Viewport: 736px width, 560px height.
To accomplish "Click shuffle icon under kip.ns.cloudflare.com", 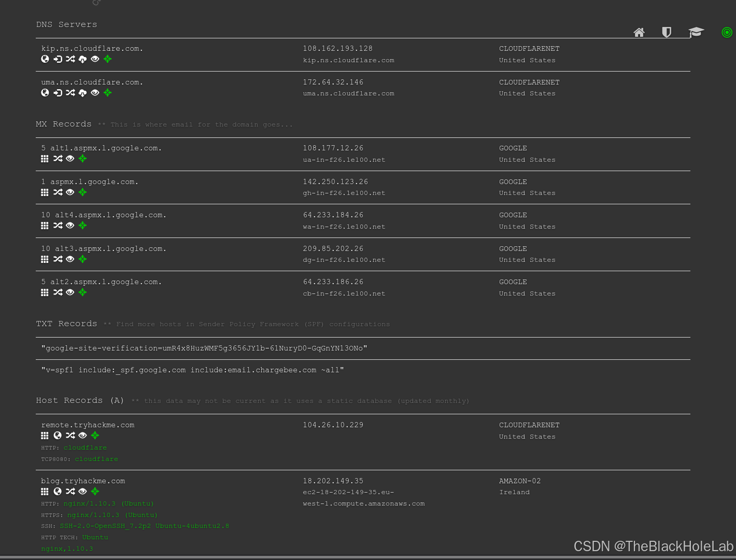I will tap(70, 59).
